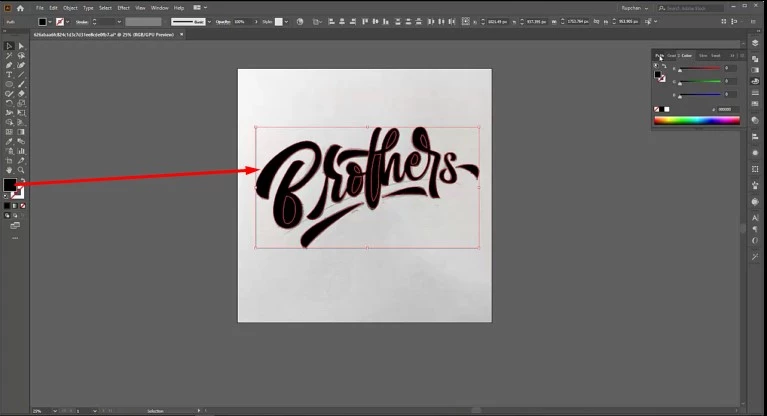Activate the Type tool
Viewport: 767px width, 416px height.
tap(9, 74)
